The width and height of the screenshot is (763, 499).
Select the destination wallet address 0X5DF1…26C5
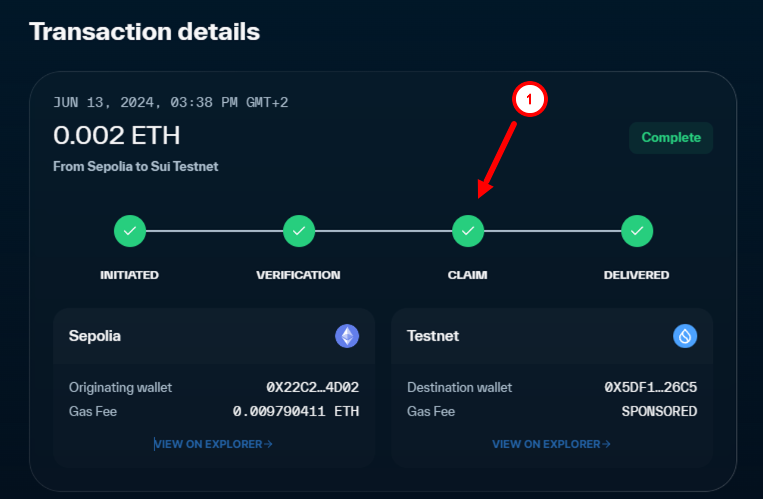pos(651,387)
